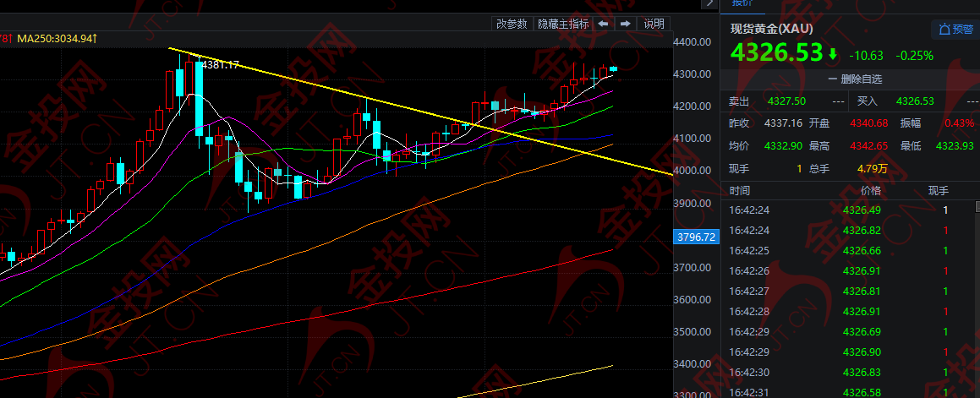Select the 16:42:30 tick row

click(x=847, y=373)
